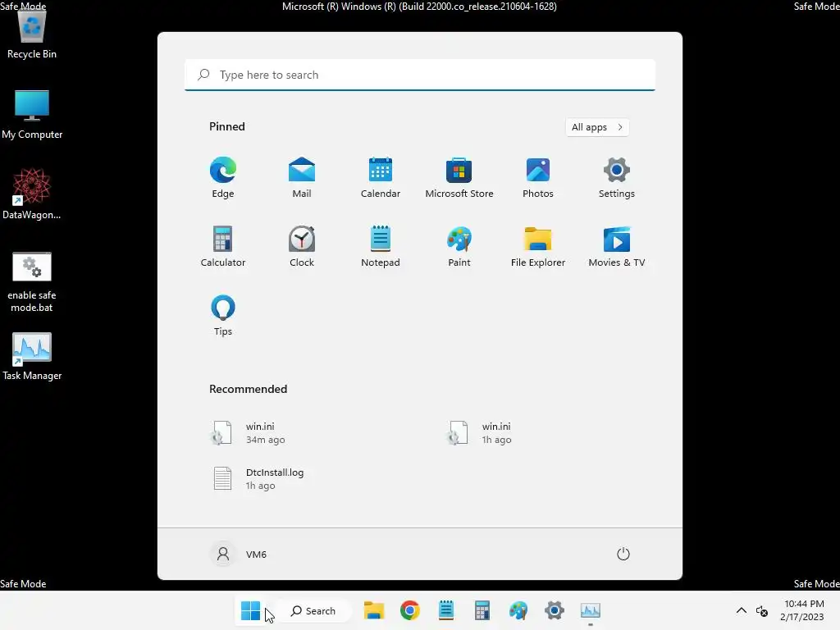Open Settings from the taskbar
This screenshot has height=630, width=840.
[x=555, y=610]
